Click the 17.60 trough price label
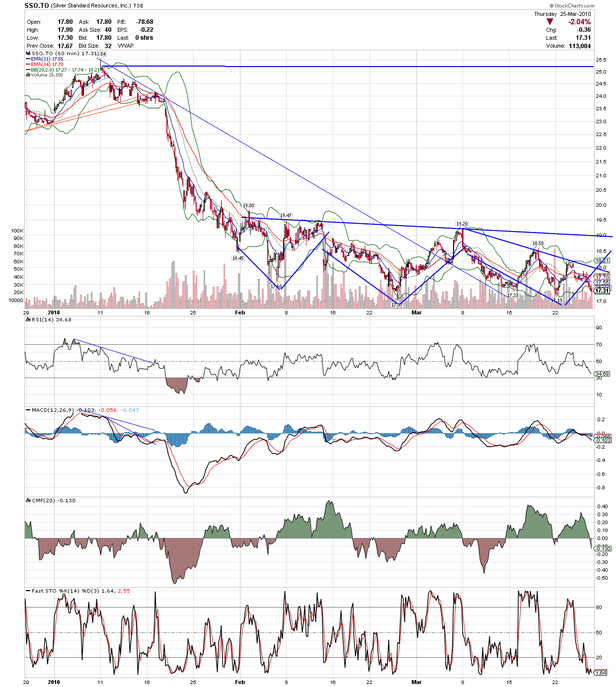 [x=276, y=286]
